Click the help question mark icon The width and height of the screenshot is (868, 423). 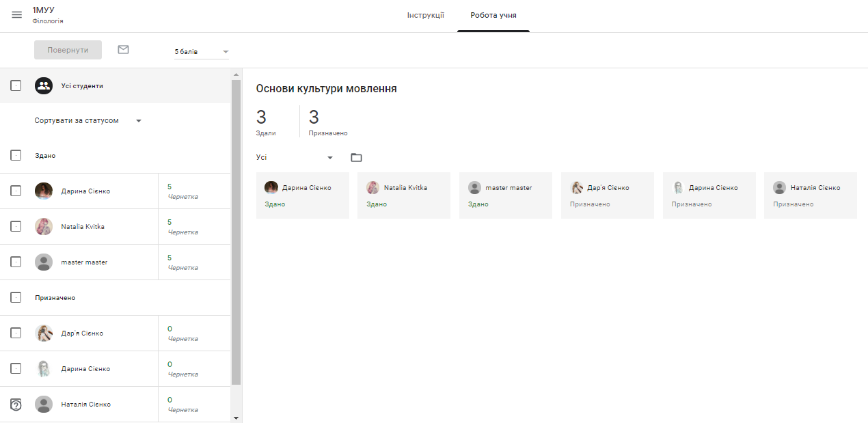pos(16,405)
